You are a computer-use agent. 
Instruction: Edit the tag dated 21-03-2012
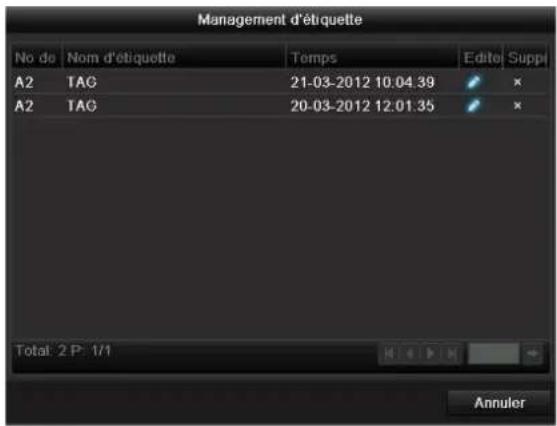[473, 82]
